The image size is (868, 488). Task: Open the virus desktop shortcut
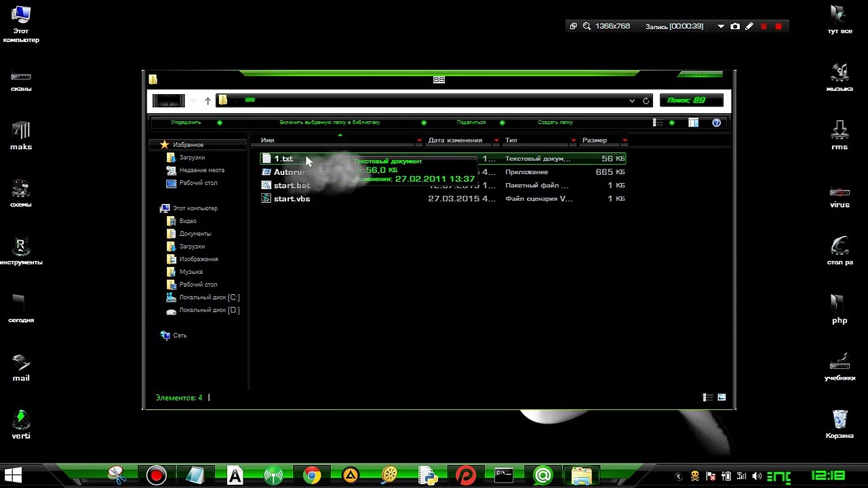840,196
